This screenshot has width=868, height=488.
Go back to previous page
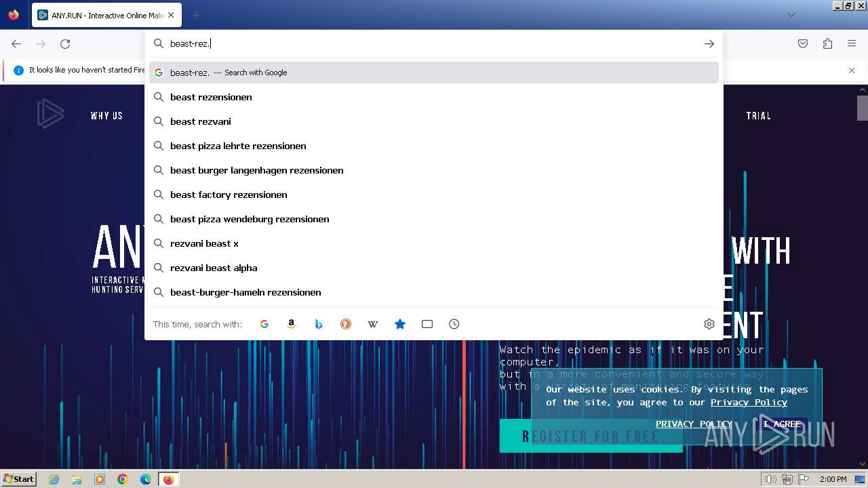[16, 43]
